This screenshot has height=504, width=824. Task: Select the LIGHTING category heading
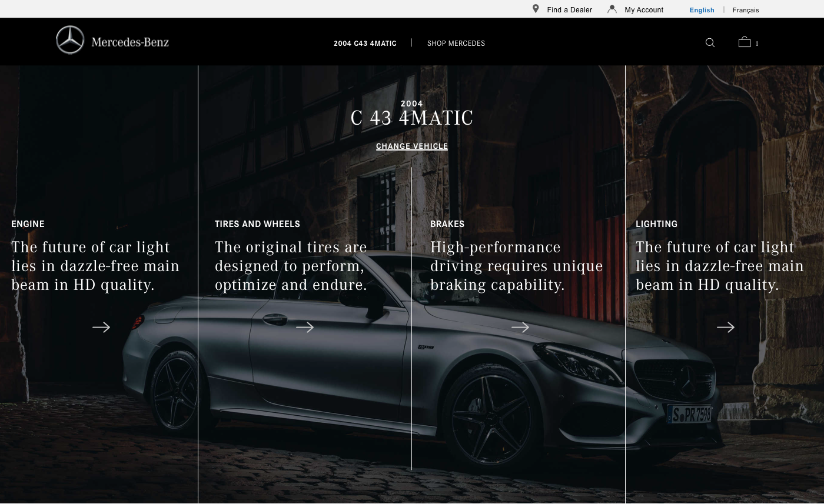(x=656, y=224)
